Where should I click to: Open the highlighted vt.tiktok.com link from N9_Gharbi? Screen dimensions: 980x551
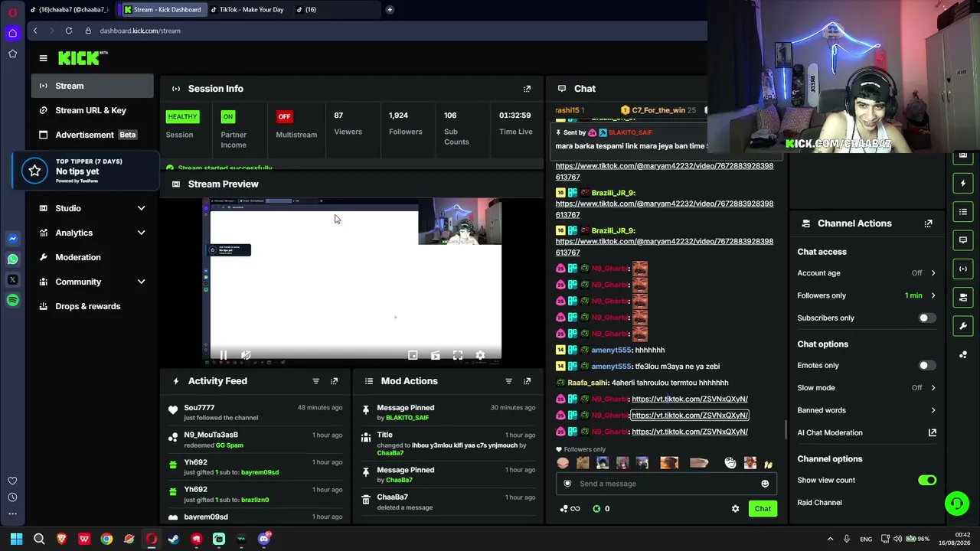[x=690, y=416]
